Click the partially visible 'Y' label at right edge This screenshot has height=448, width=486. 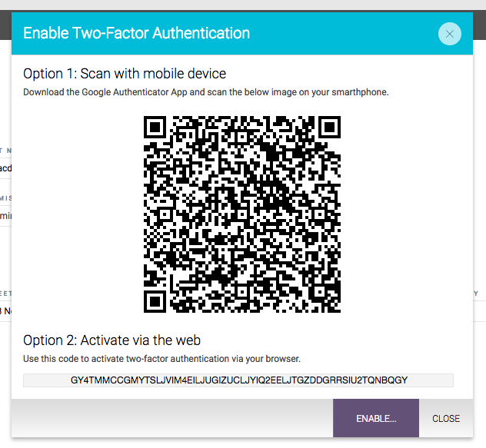click(476, 294)
